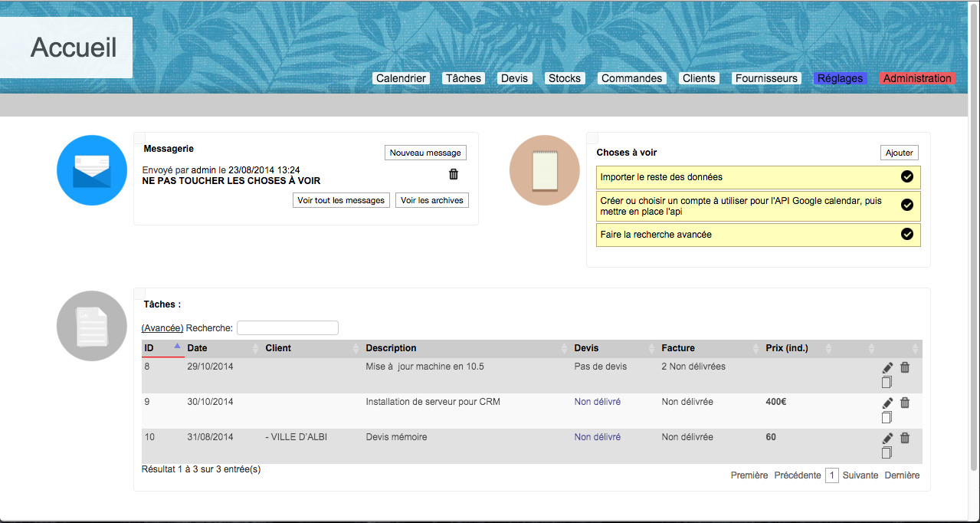This screenshot has height=523, width=980.
Task: Edit task 10 with the pencil icon
Action: click(887, 439)
